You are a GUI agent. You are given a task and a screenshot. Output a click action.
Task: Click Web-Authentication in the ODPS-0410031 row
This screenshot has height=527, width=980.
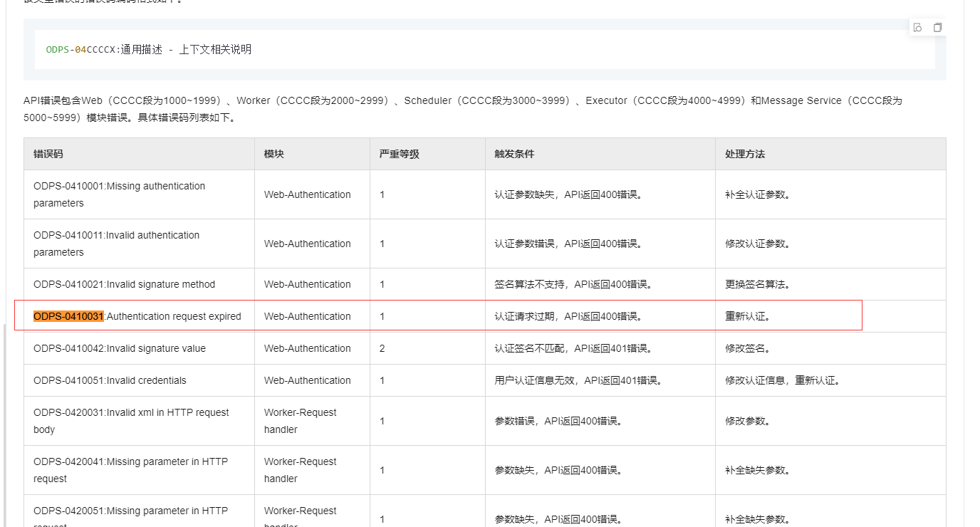click(x=308, y=316)
